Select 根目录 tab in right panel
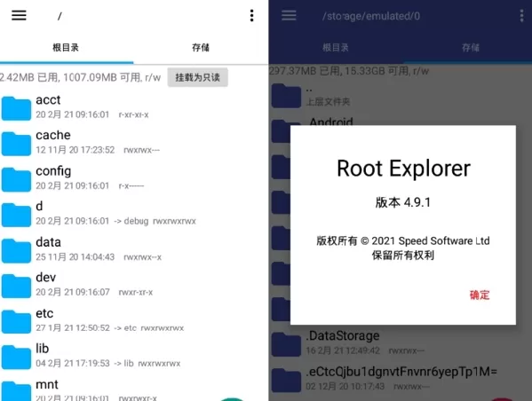This screenshot has height=401, width=532. pos(336,47)
